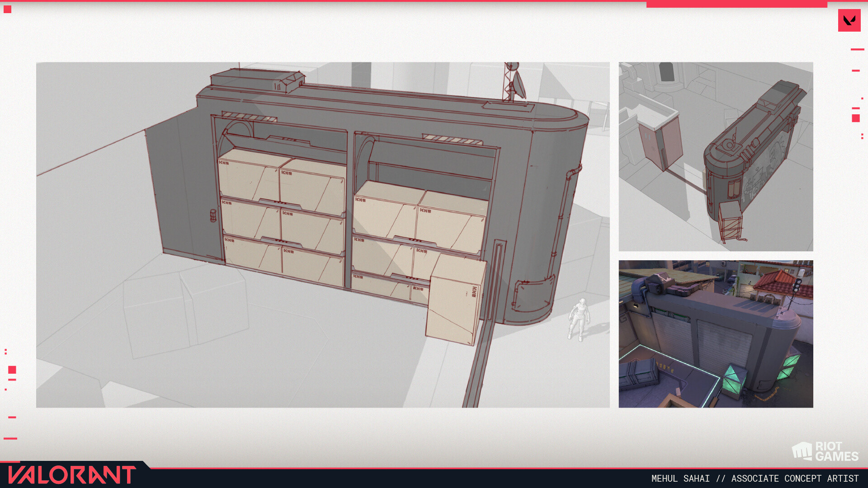Click the satellite antenna on container roof
Screen dimensions: 868x488
pos(514,82)
